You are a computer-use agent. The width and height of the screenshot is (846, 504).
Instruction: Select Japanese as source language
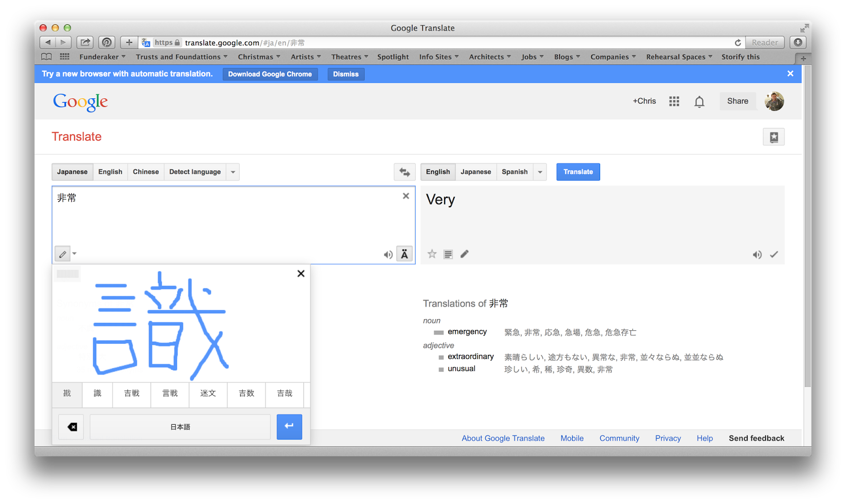72,172
